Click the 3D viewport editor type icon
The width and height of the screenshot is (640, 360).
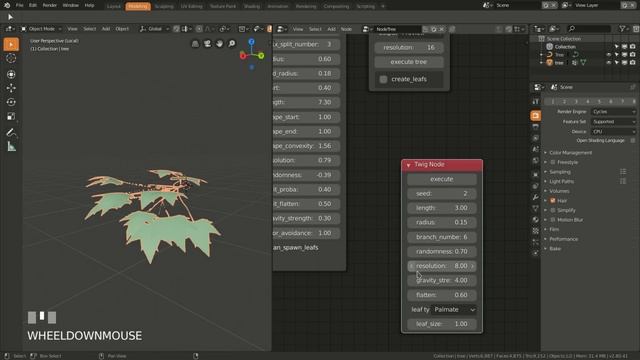coord(9,29)
